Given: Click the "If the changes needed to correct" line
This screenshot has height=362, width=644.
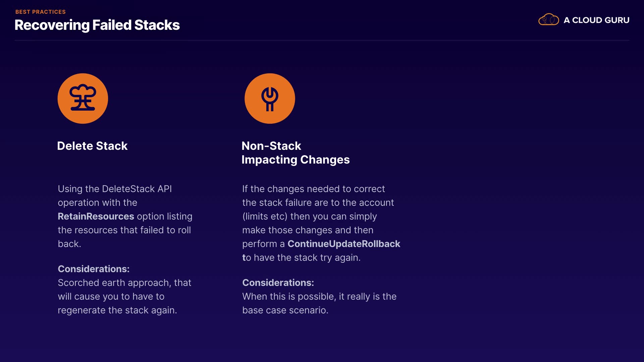Looking at the screenshot, I should coord(313,189).
